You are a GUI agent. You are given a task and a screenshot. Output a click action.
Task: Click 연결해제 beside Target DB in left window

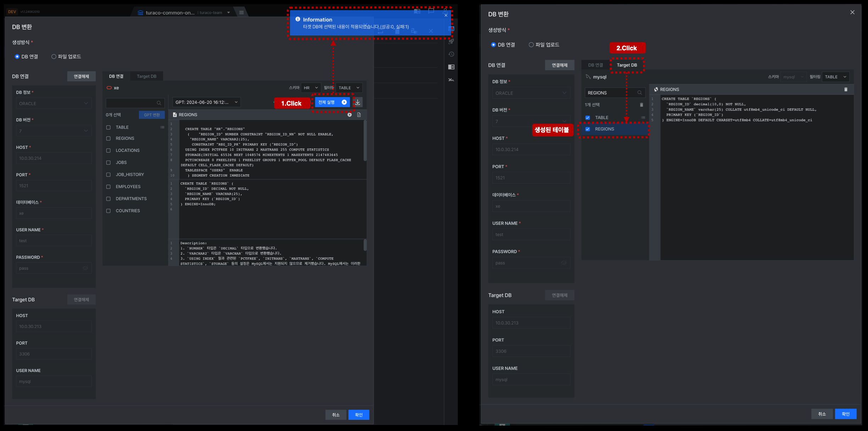click(81, 300)
